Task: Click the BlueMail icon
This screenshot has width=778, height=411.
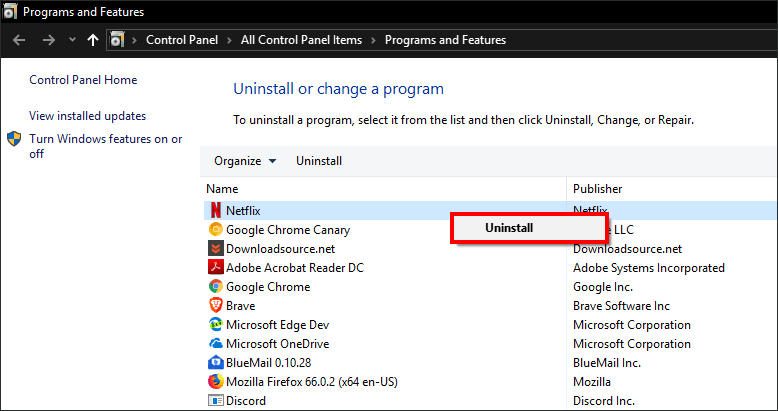Action: 215,362
